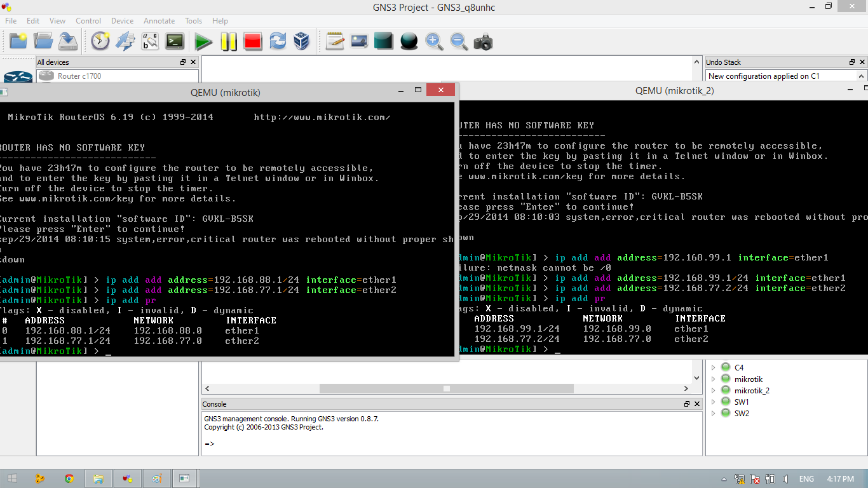Reload all devices with refresh icon

click(278, 41)
